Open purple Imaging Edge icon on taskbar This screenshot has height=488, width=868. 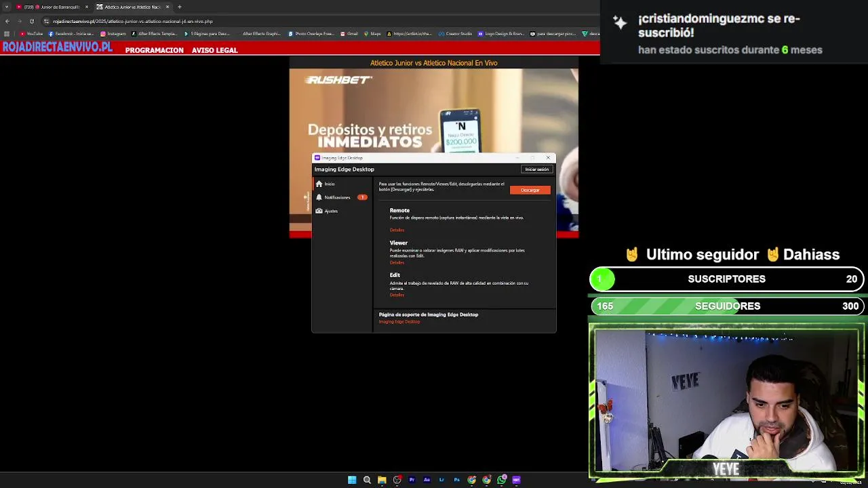point(516,480)
